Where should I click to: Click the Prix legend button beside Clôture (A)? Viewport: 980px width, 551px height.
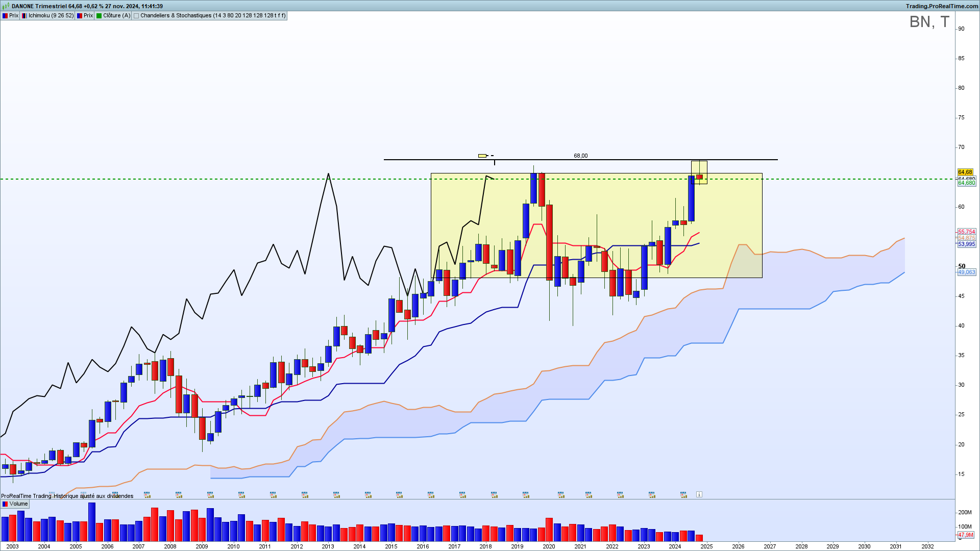(85, 16)
